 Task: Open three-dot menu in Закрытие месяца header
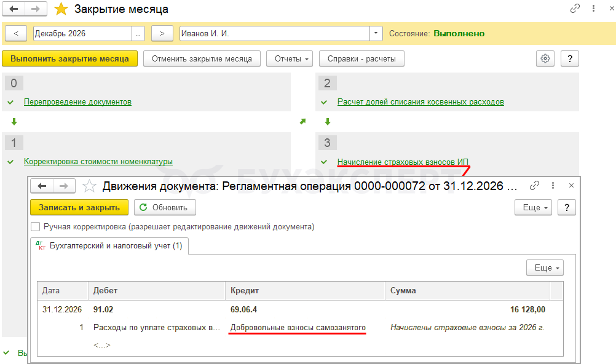[x=593, y=8]
